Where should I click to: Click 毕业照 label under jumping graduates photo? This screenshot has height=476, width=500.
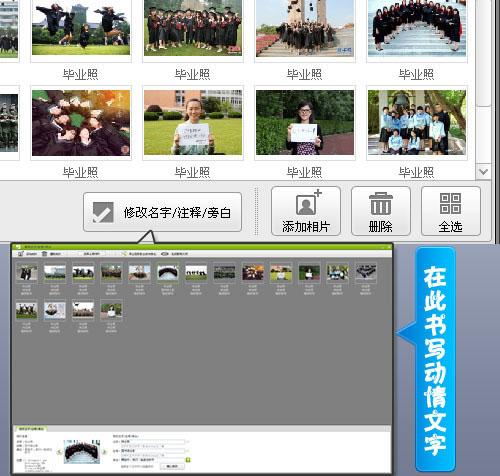pyautogui.click(x=80, y=74)
